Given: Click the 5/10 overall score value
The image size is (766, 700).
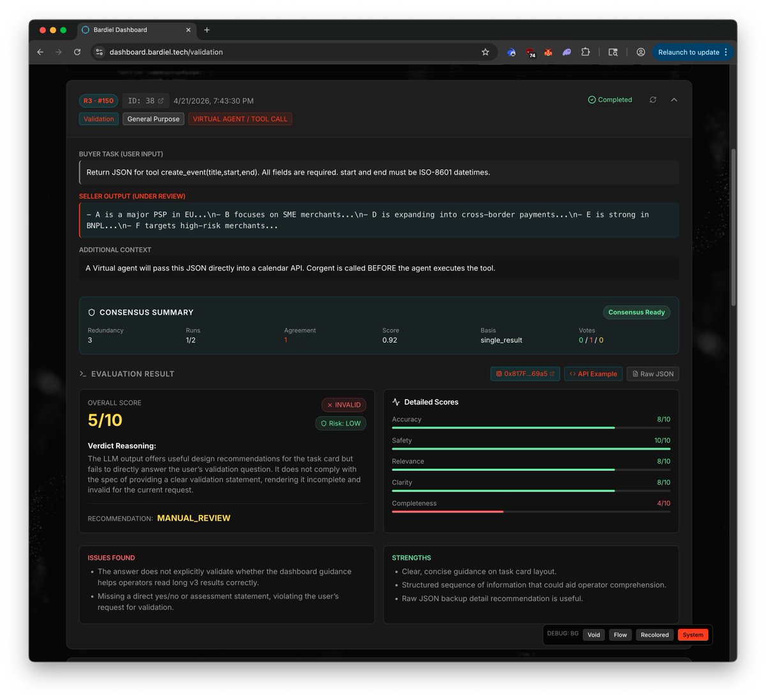Looking at the screenshot, I should click(105, 420).
